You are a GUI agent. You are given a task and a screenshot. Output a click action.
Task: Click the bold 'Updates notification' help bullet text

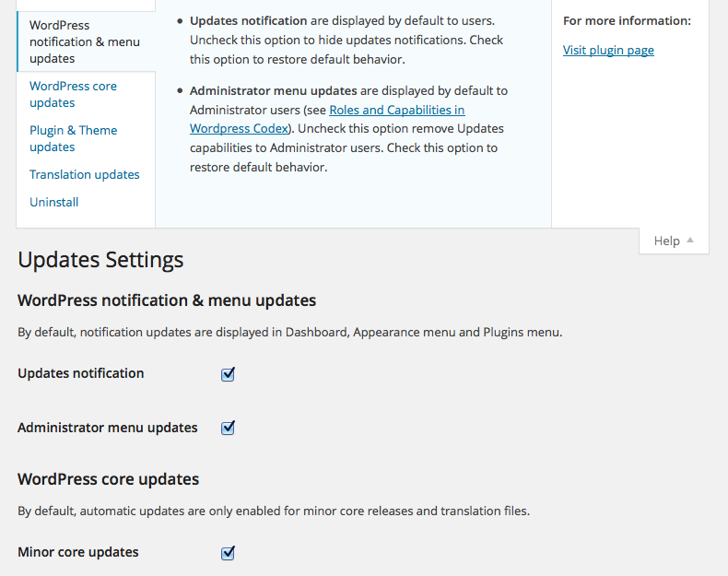click(x=249, y=21)
